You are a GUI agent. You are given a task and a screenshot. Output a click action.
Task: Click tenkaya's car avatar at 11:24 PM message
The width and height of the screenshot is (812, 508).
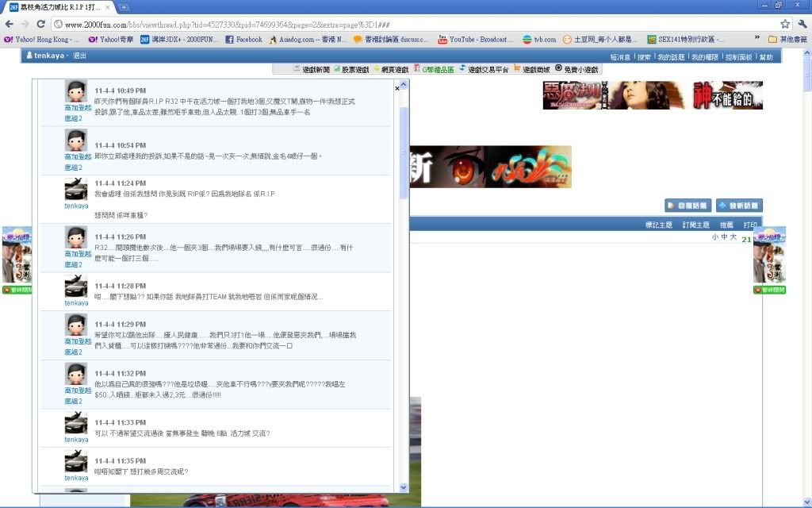tap(76, 189)
